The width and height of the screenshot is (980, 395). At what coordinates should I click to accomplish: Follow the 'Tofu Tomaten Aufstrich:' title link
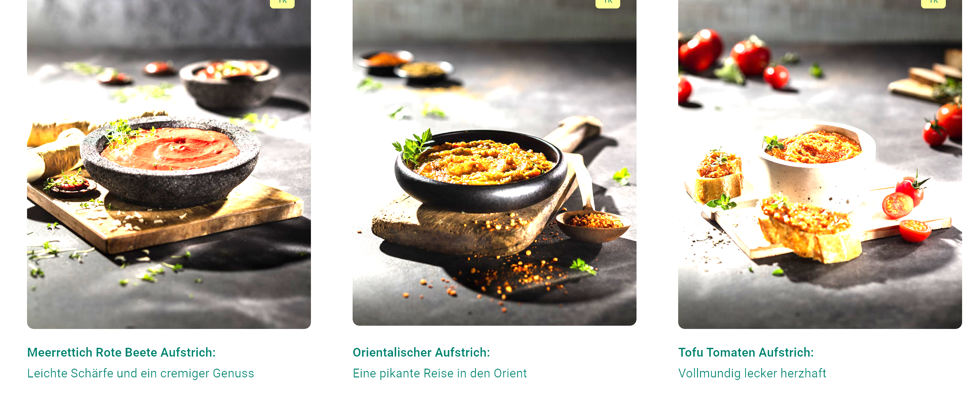(746, 352)
